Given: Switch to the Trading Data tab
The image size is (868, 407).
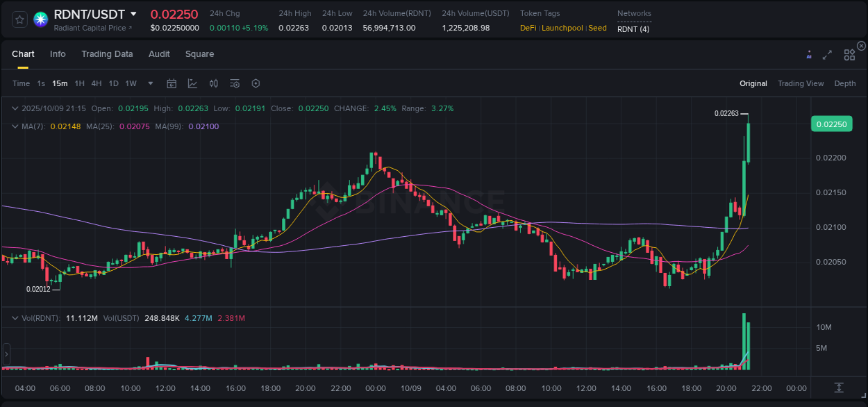Looking at the screenshot, I should pos(107,53).
